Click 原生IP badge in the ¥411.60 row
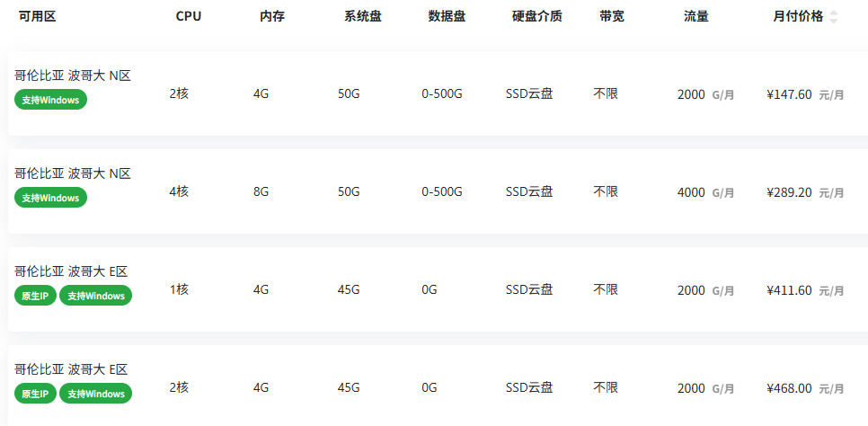The height and width of the screenshot is (426, 868). tap(35, 296)
